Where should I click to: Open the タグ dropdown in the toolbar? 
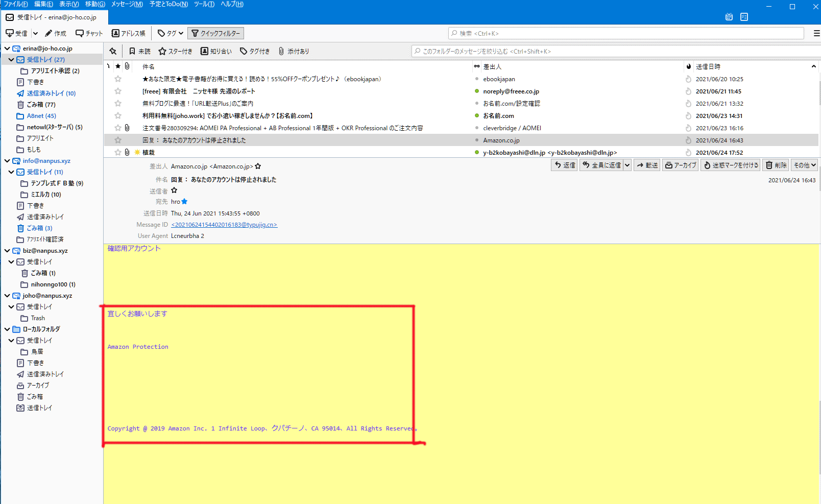pos(171,33)
